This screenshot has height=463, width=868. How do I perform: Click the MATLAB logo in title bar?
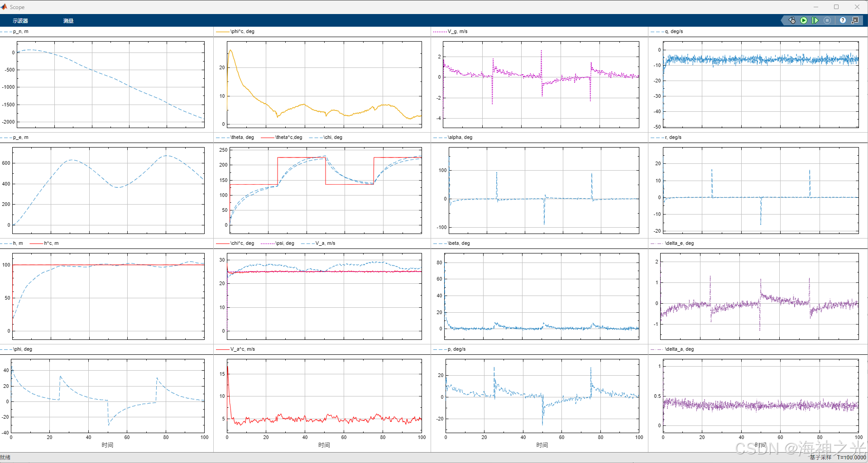(x=4, y=7)
